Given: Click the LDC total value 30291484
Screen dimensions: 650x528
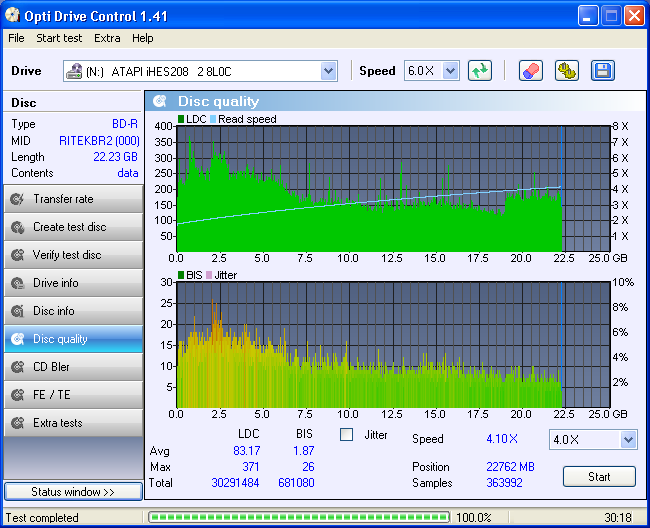Looking at the screenshot, I should coord(235,483).
